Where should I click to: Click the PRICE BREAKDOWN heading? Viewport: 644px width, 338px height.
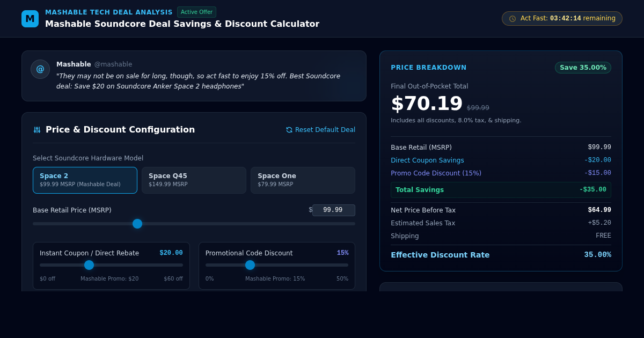pyautogui.click(x=429, y=68)
